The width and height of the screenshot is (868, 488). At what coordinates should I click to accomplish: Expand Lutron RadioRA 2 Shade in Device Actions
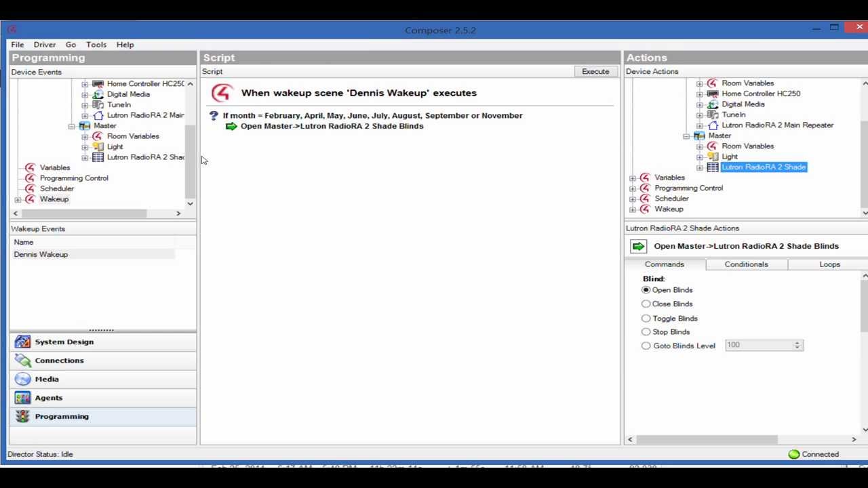700,167
